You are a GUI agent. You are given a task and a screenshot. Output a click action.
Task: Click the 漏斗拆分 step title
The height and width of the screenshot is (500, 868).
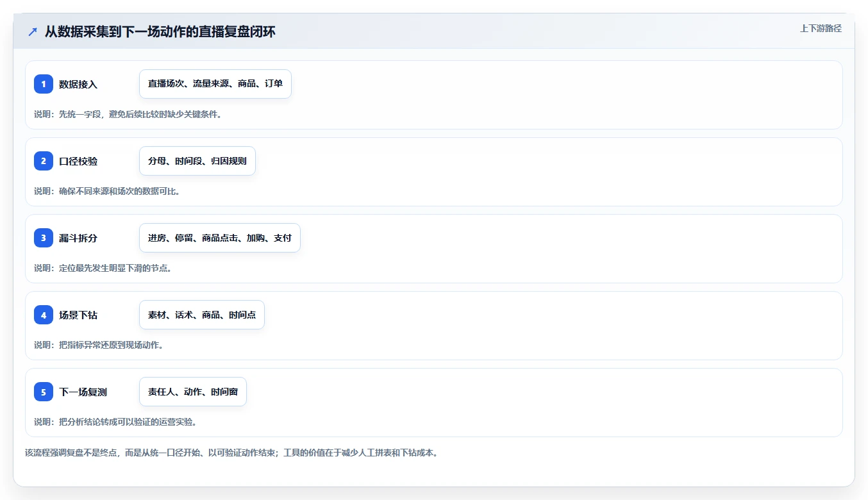pyautogui.click(x=78, y=238)
